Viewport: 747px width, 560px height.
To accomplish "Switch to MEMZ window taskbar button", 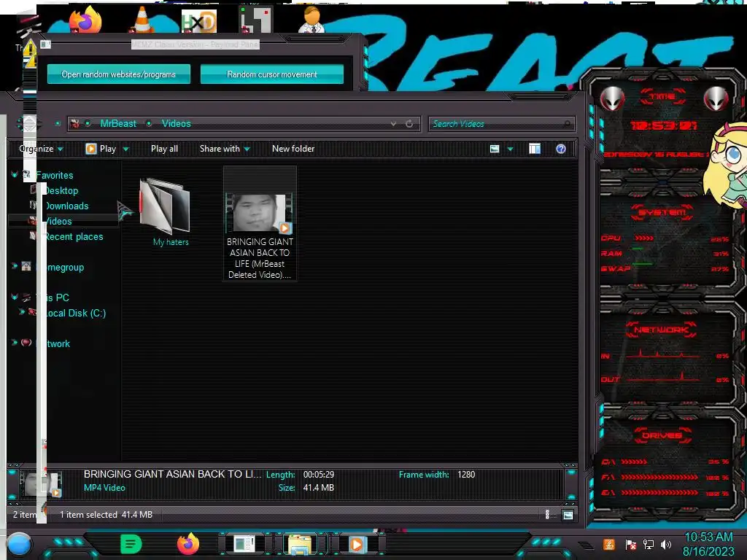I will pyautogui.click(x=244, y=544).
